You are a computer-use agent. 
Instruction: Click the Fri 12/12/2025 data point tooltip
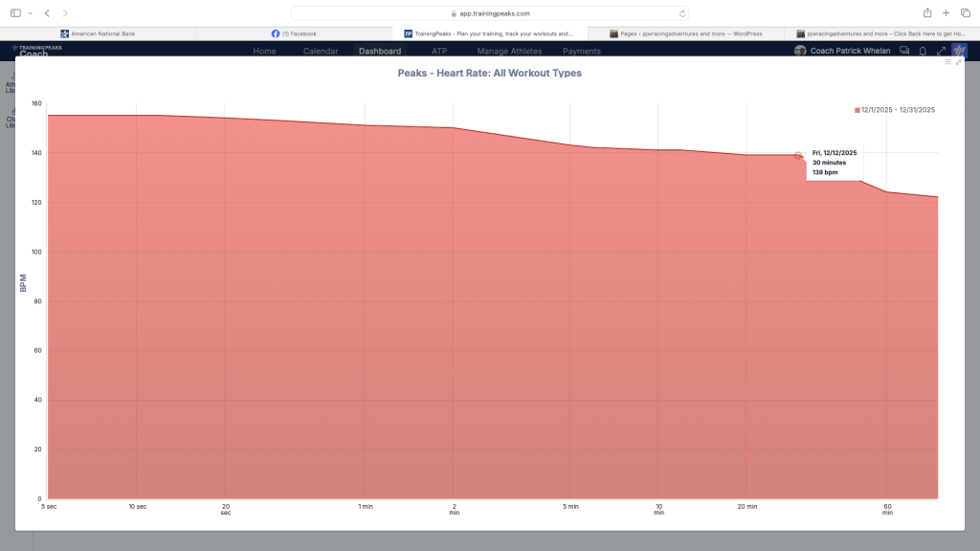point(834,162)
